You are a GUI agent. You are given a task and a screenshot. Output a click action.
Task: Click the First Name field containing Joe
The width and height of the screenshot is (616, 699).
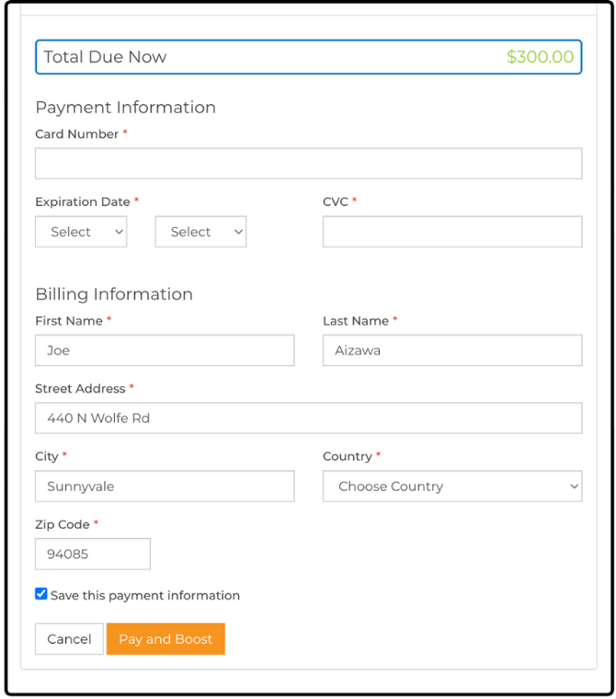tap(165, 349)
